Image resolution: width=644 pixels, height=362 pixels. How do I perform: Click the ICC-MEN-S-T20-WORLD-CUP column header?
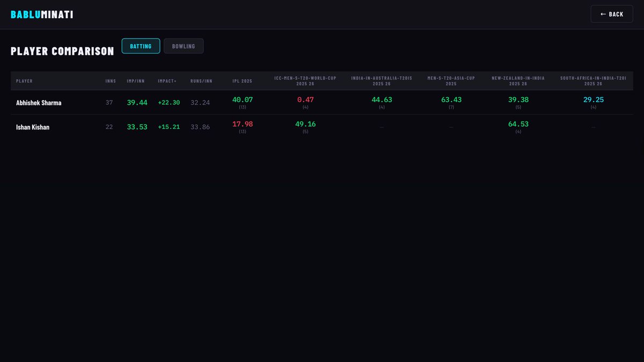(x=305, y=81)
